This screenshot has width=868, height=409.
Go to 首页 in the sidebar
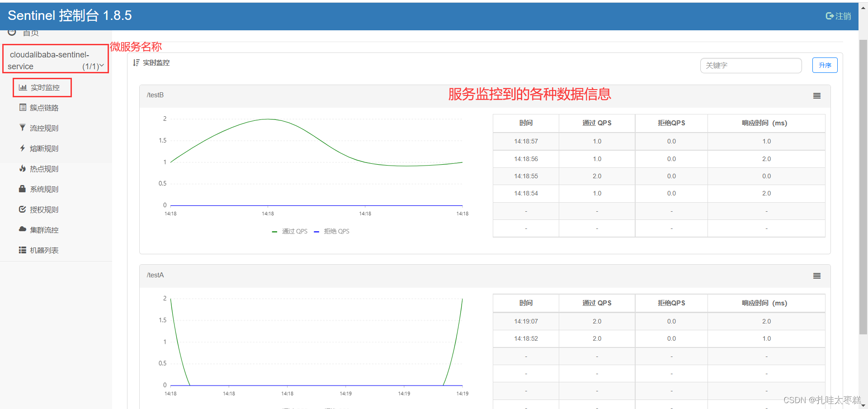(31, 33)
